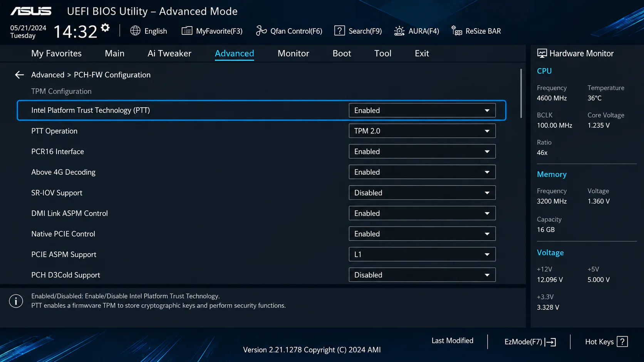Click +12V reading 12.096 V
This screenshot has height=362, width=644.
[550, 280]
